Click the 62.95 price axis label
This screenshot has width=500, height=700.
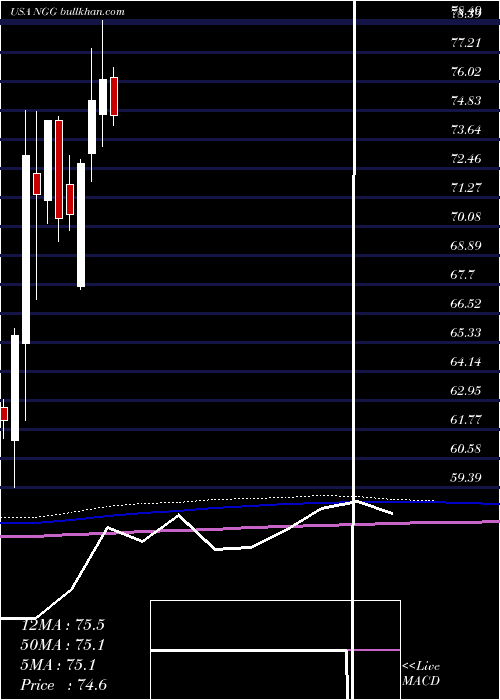tap(466, 391)
